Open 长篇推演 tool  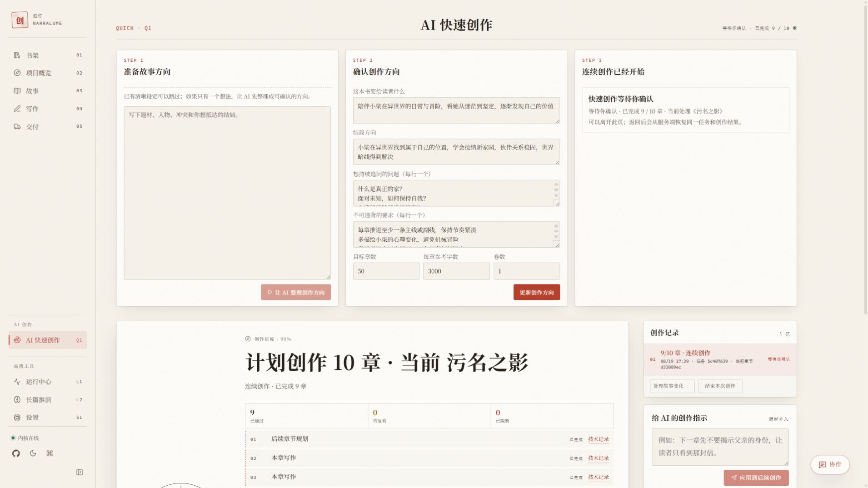coord(48,400)
